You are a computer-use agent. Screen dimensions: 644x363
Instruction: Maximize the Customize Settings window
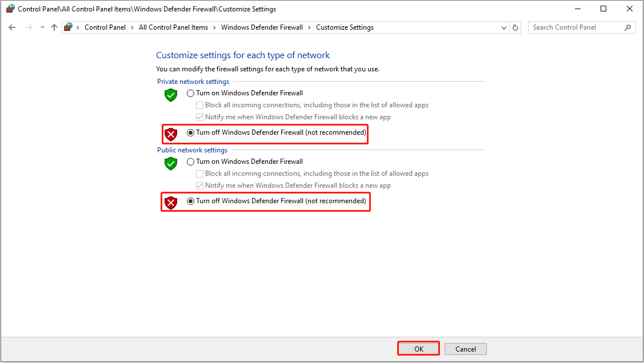(603, 9)
